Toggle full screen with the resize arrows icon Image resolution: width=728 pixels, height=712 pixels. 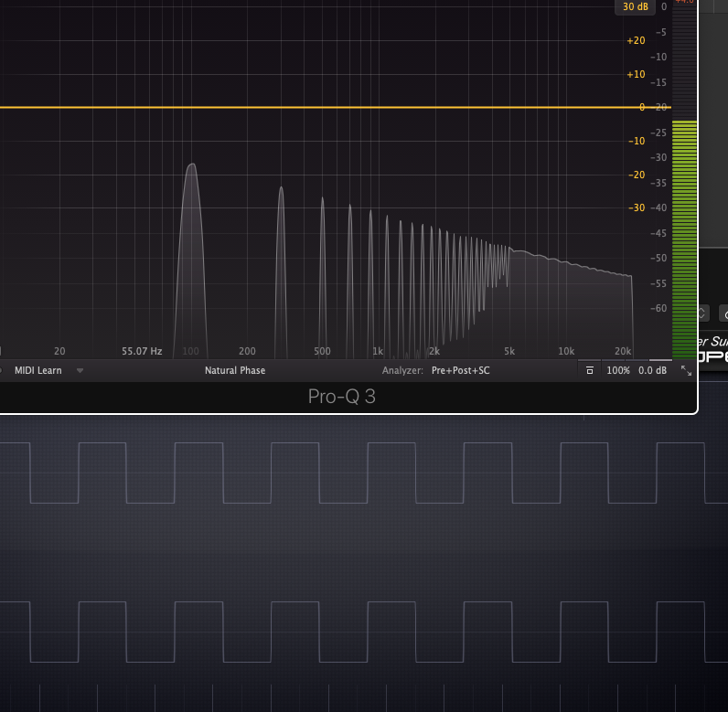click(x=686, y=370)
